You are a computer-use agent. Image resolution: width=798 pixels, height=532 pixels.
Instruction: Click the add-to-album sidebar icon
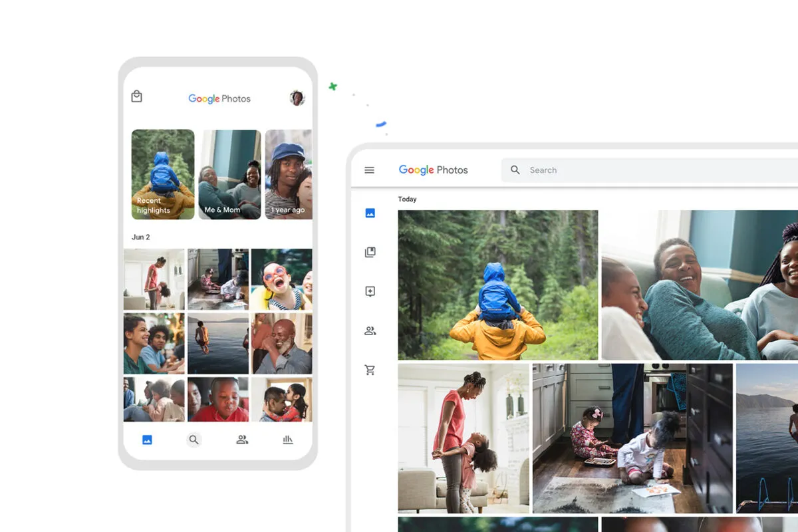coord(370,291)
